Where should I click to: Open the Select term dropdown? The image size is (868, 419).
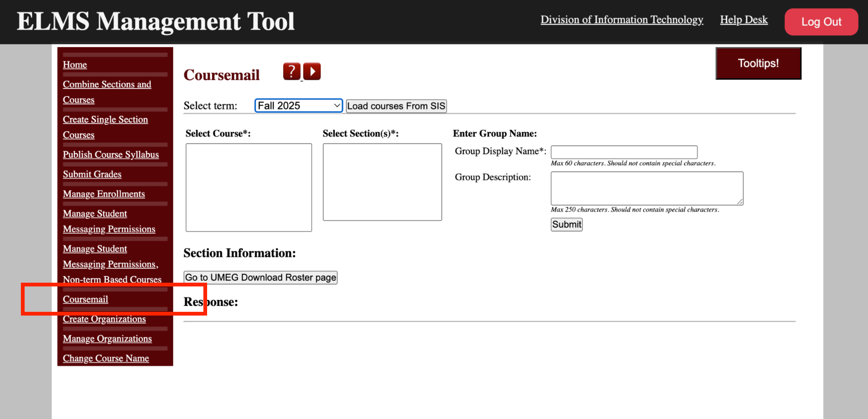[x=298, y=105]
